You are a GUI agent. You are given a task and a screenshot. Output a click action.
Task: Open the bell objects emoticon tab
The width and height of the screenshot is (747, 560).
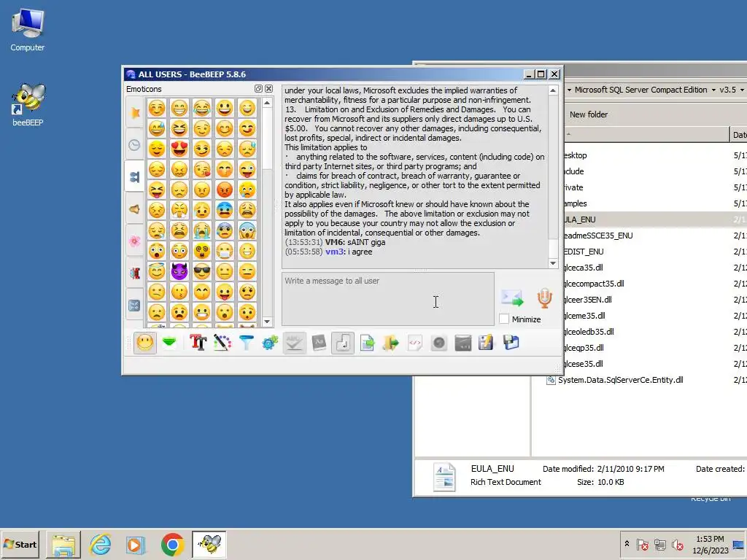coord(135,209)
